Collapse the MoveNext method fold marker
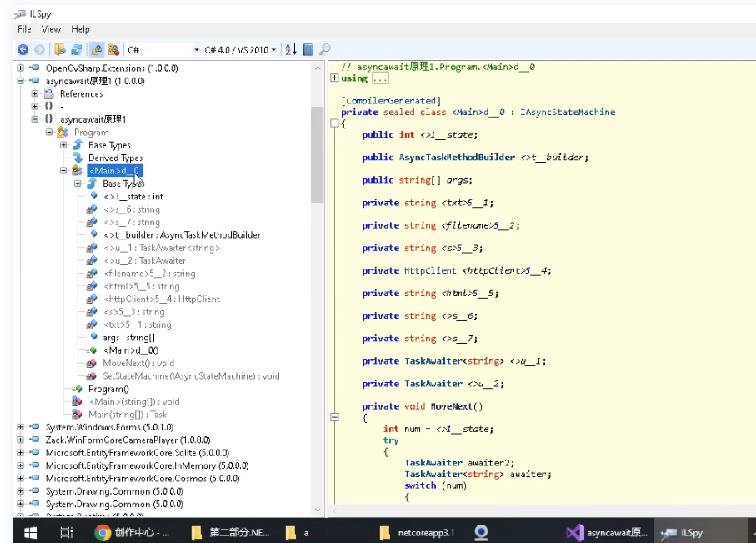Screen dimensions: 756x543 tap(334, 417)
